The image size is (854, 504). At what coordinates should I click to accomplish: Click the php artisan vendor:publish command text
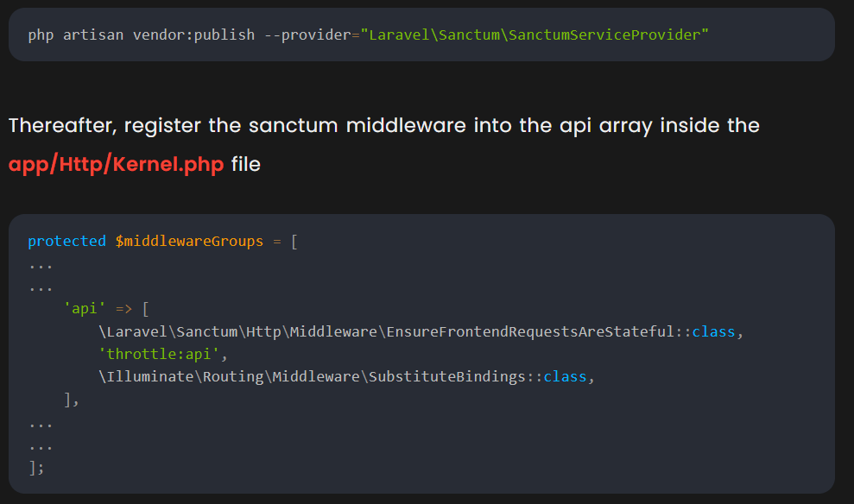142,35
